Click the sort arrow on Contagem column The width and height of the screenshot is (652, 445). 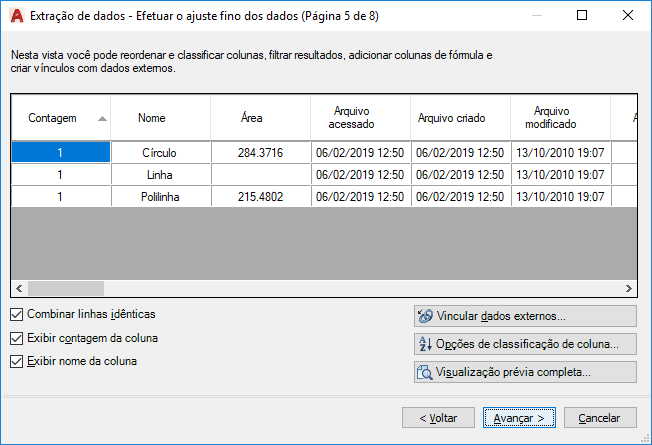[x=102, y=118]
